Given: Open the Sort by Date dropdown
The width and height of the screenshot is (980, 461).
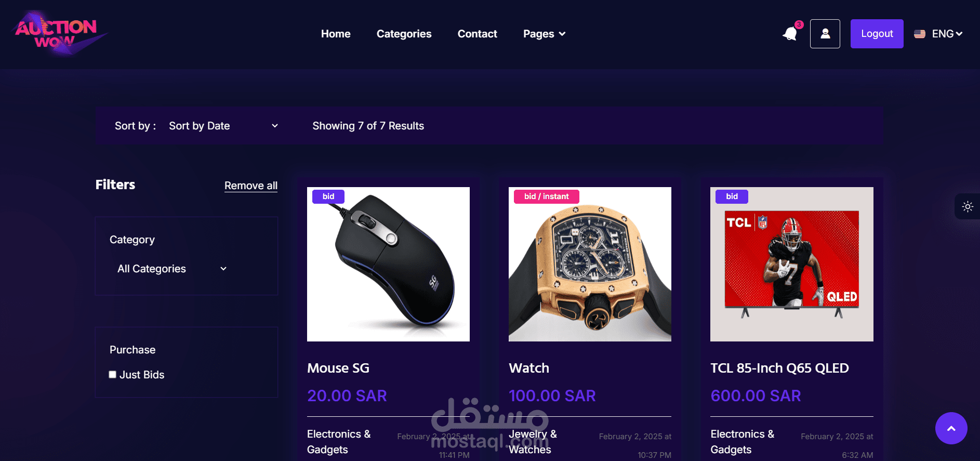Looking at the screenshot, I should (x=223, y=126).
